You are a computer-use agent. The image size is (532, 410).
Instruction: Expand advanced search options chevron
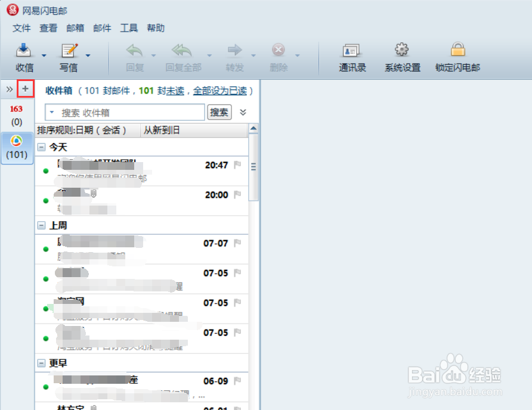[243, 112]
